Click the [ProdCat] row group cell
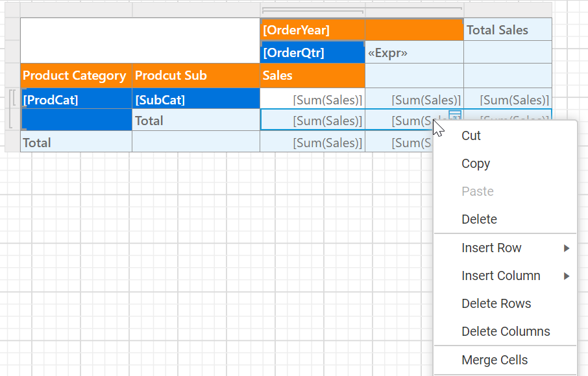The width and height of the screenshot is (588, 376). 75,100
